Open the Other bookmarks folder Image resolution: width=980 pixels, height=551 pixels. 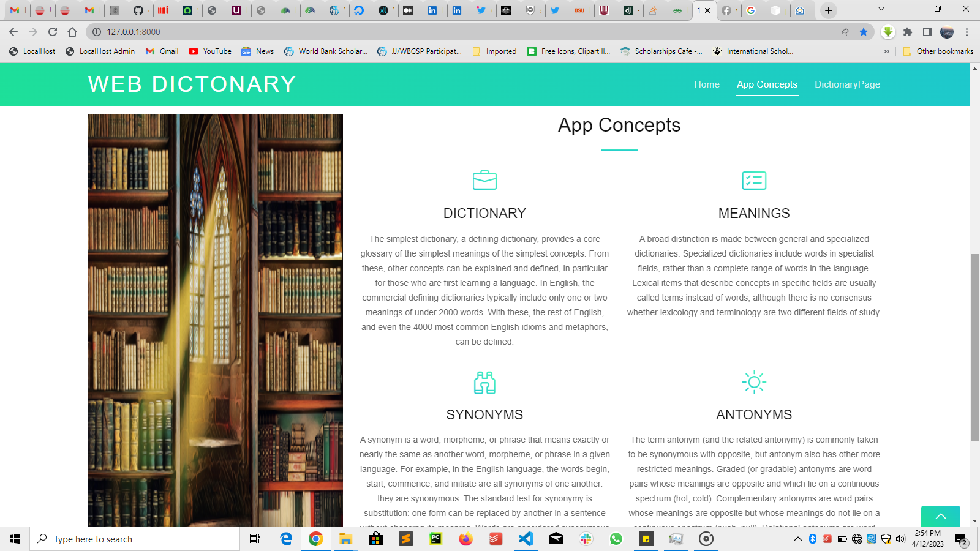click(x=938, y=51)
